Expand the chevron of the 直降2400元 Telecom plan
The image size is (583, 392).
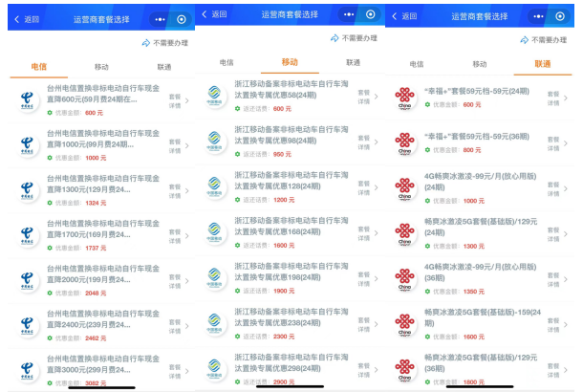[x=187, y=326]
